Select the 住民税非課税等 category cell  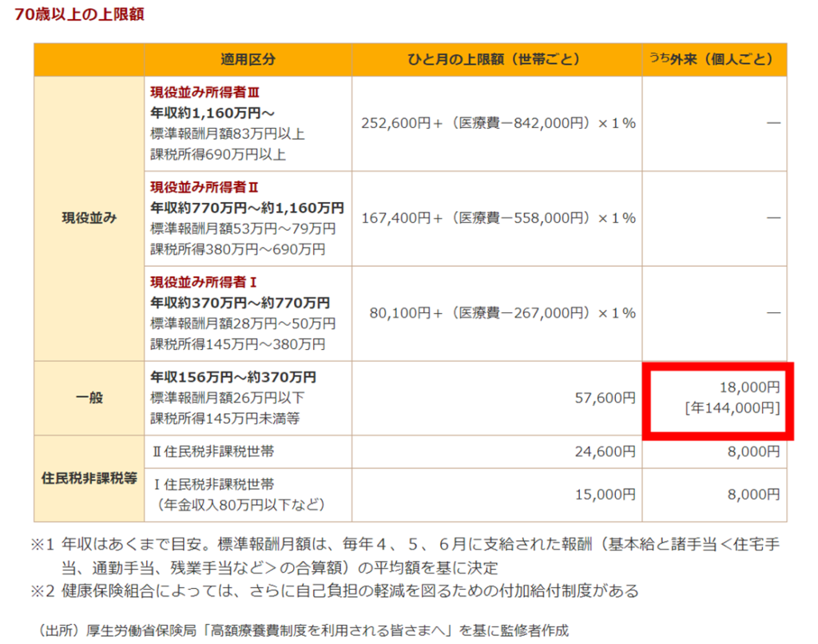(x=89, y=479)
